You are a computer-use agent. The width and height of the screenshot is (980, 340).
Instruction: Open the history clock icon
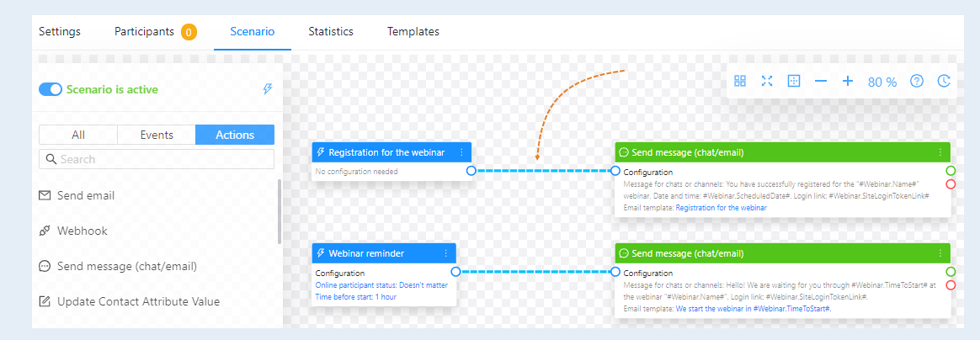coord(944,81)
